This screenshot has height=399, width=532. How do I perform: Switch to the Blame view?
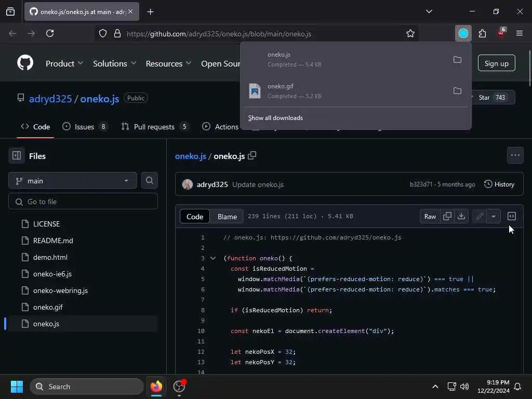pos(227,217)
